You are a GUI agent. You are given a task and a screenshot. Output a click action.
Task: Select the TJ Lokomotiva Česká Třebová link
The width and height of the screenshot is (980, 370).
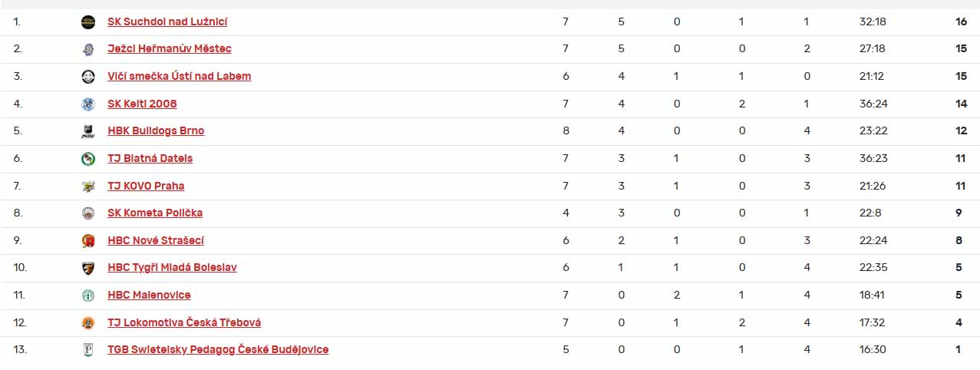click(184, 322)
